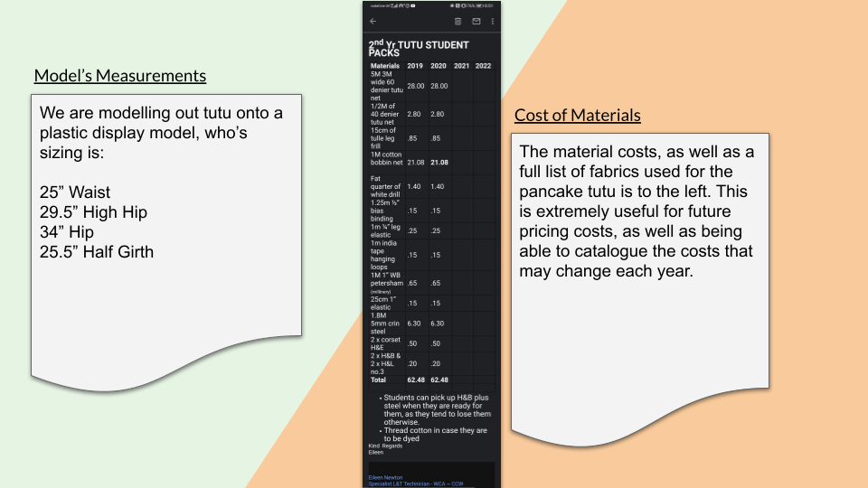Delete the email using the trash icon
Image resolution: width=868 pixels, height=488 pixels.
coord(458,21)
